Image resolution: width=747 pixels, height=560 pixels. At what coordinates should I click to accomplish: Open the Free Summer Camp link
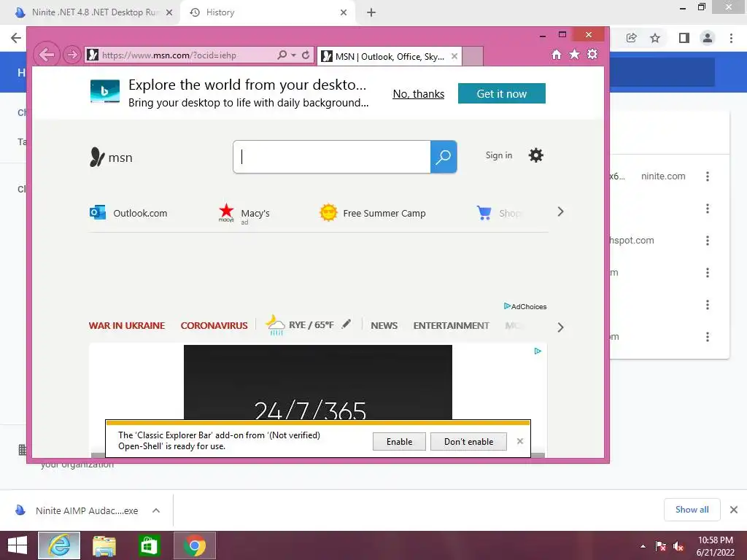click(x=373, y=213)
